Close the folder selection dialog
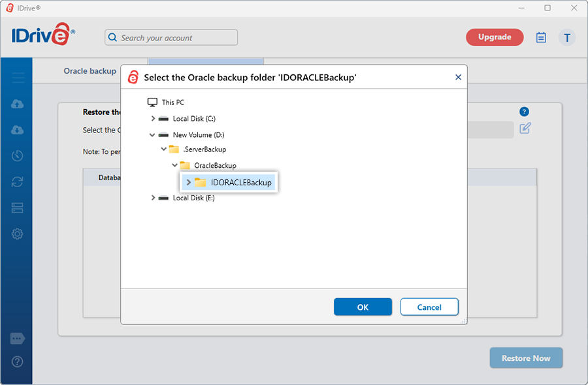This screenshot has width=588, height=385. (458, 77)
